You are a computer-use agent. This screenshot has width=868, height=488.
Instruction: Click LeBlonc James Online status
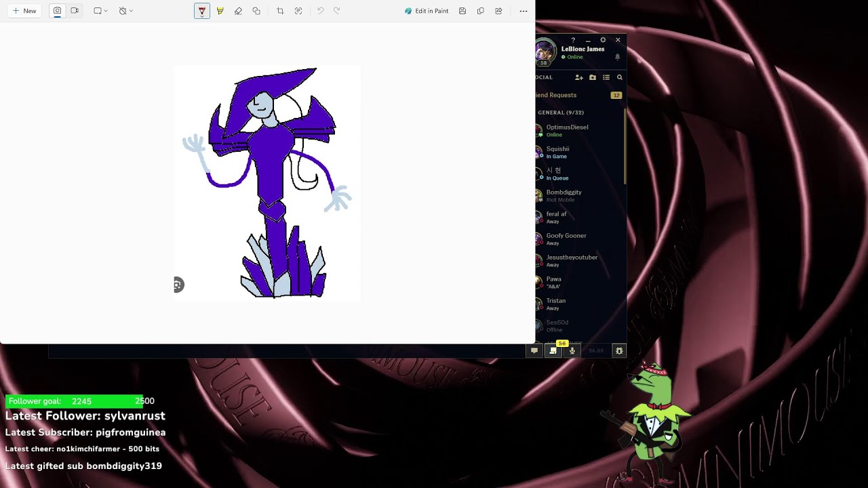point(572,57)
